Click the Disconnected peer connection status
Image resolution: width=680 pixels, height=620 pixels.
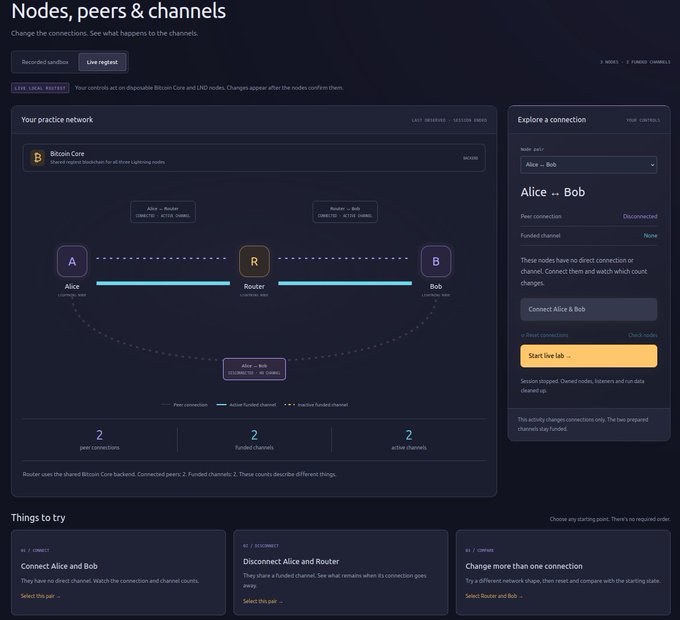640,216
